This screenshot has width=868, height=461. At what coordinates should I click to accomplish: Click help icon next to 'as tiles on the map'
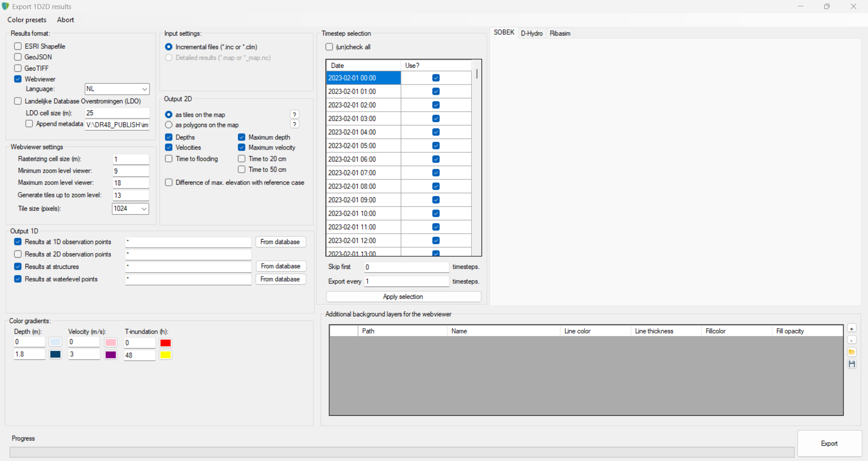pyautogui.click(x=294, y=114)
